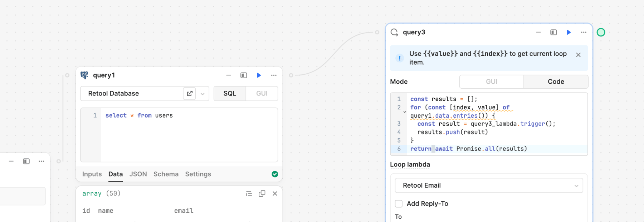Collapse the query1 block
The width and height of the screenshot is (644, 222).
[x=229, y=75]
